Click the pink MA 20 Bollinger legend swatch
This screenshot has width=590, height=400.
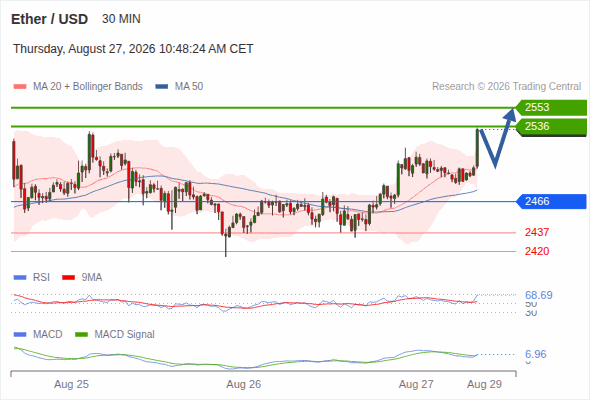click(x=20, y=87)
